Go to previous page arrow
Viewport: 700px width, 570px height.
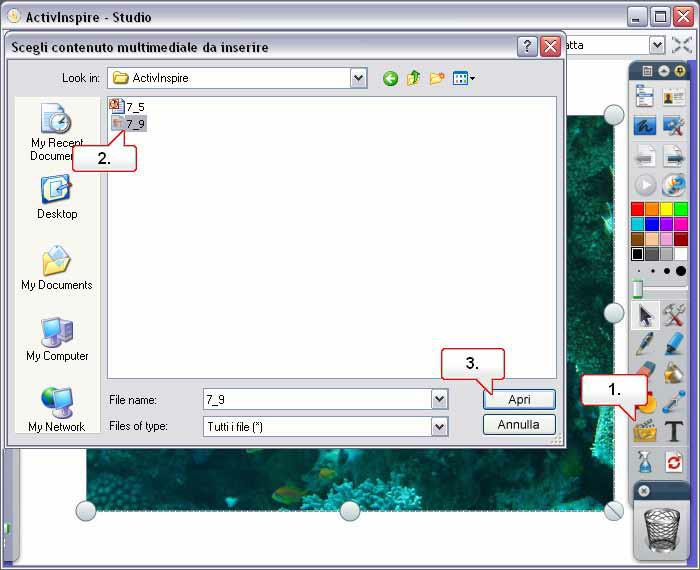click(645, 157)
